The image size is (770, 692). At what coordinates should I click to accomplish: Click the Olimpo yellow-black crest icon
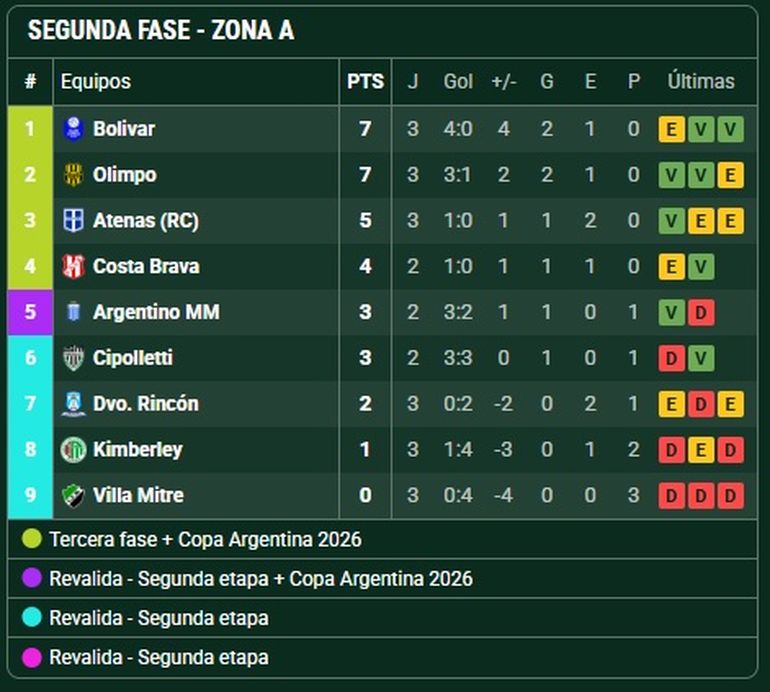[74, 174]
